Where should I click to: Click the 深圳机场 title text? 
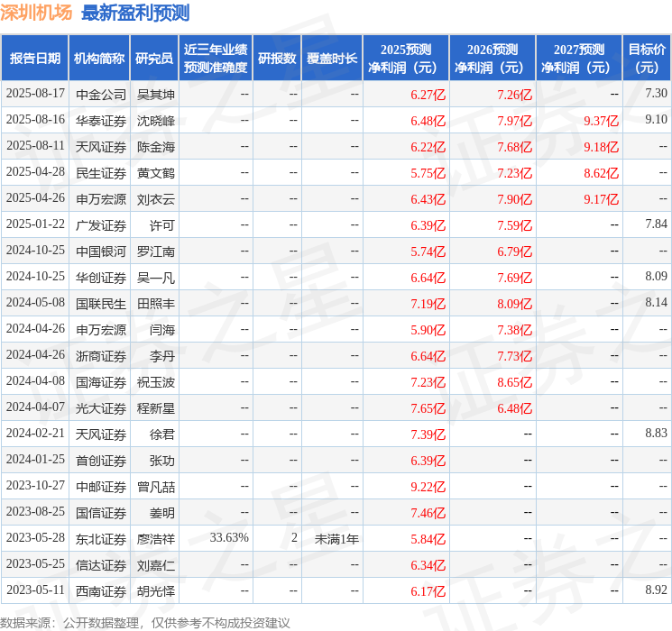(36, 13)
